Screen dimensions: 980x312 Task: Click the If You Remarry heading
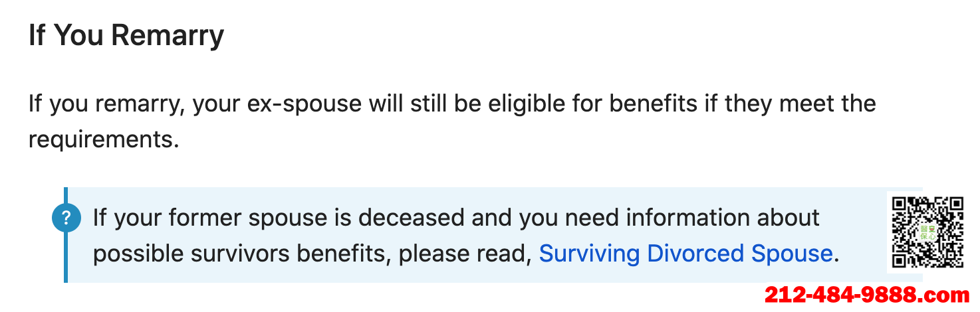click(x=126, y=36)
